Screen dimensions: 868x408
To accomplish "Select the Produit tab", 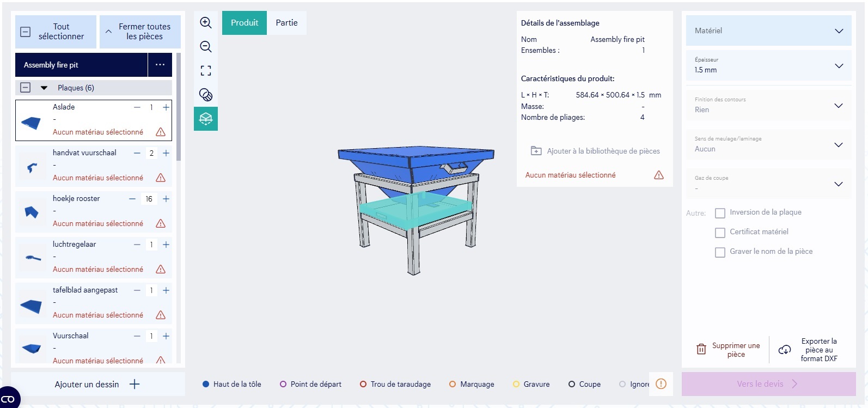I will [x=244, y=23].
